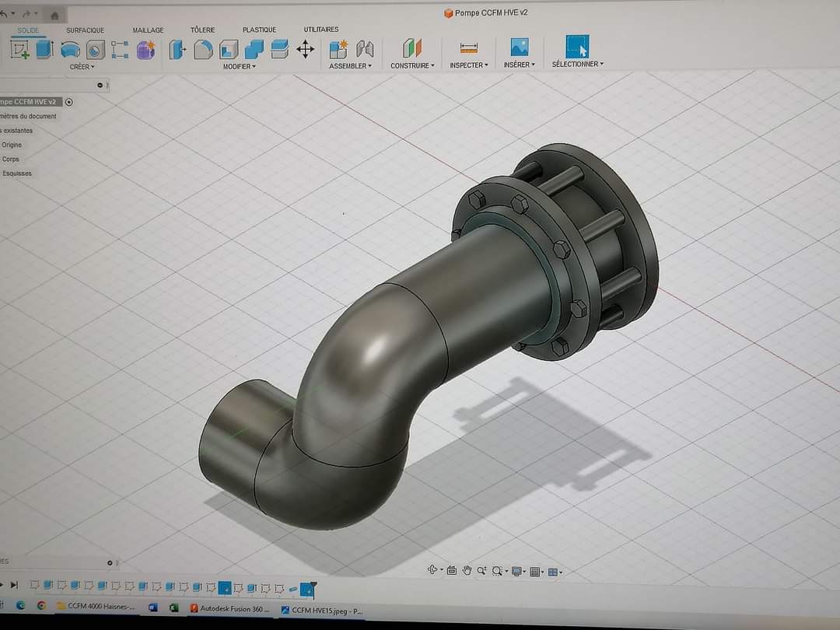Screen dimensions: 840x630
Task: Open the SÉLECTIONNER dropdown menu
Action: (577, 64)
